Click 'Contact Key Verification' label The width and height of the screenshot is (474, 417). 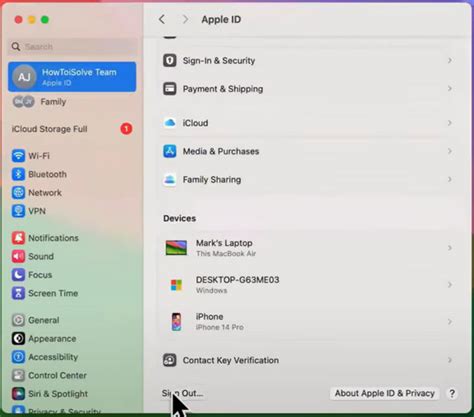coord(231,360)
